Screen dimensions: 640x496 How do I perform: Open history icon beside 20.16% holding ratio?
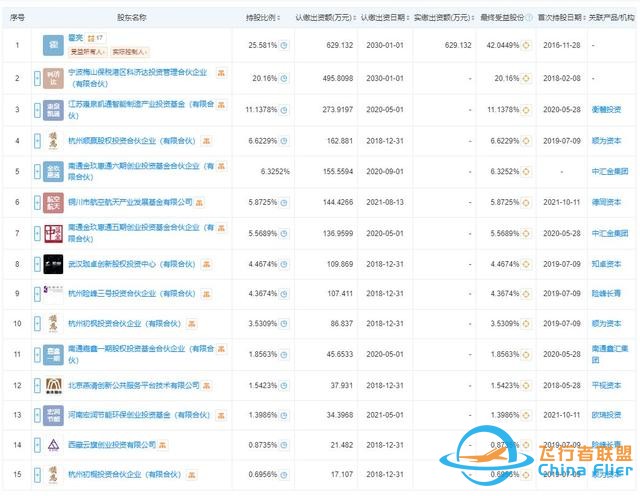pos(284,78)
